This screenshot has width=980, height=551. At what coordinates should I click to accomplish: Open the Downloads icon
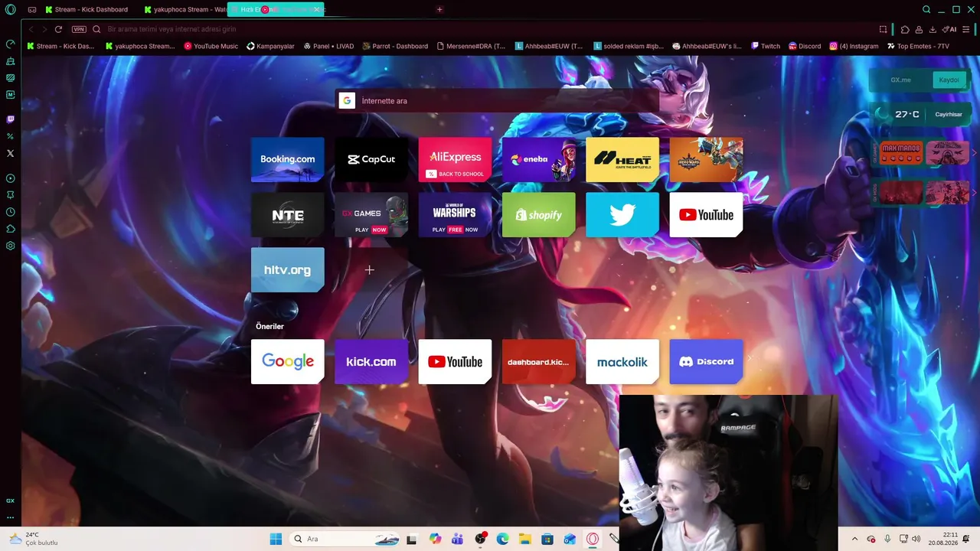pyautogui.click(x=933, y=29)
